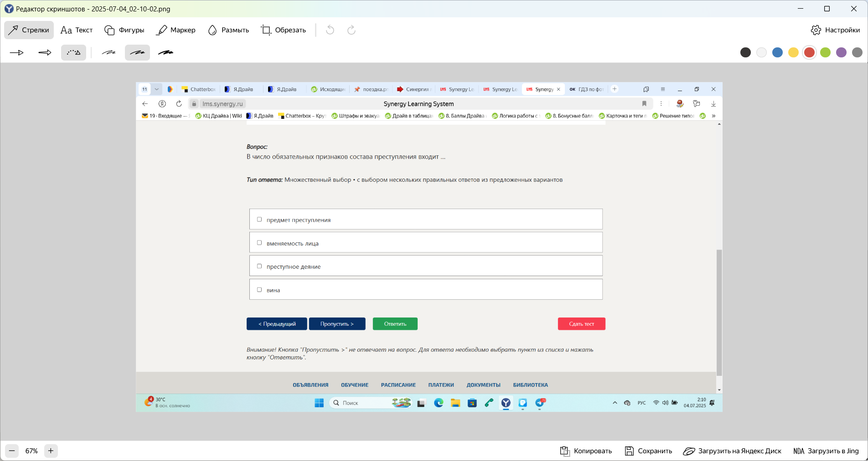Choose the thickest line width
This screenshot has width=868, height=461.
click(x=166, y=53)
